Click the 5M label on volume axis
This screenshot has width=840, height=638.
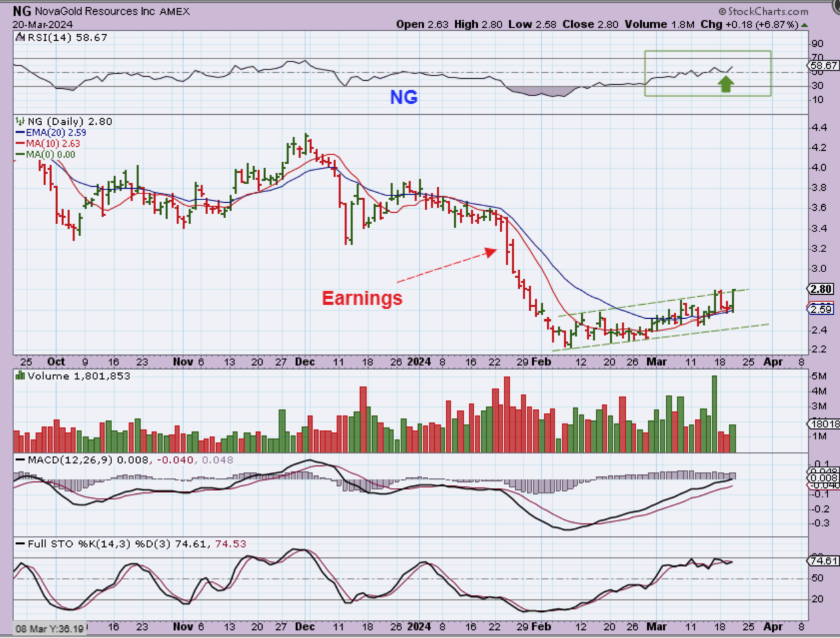(x=819, y=377)
